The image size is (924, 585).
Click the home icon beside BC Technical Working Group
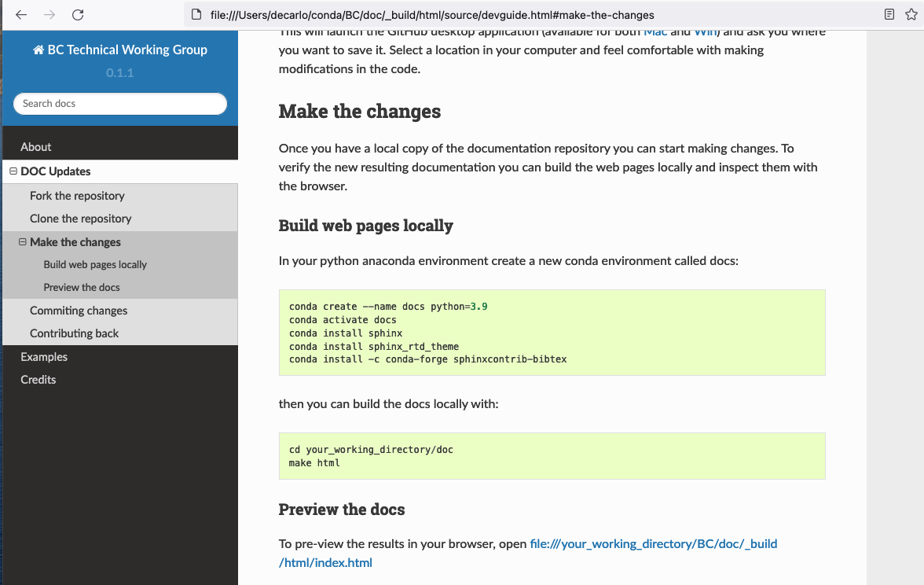pos(38,50)
